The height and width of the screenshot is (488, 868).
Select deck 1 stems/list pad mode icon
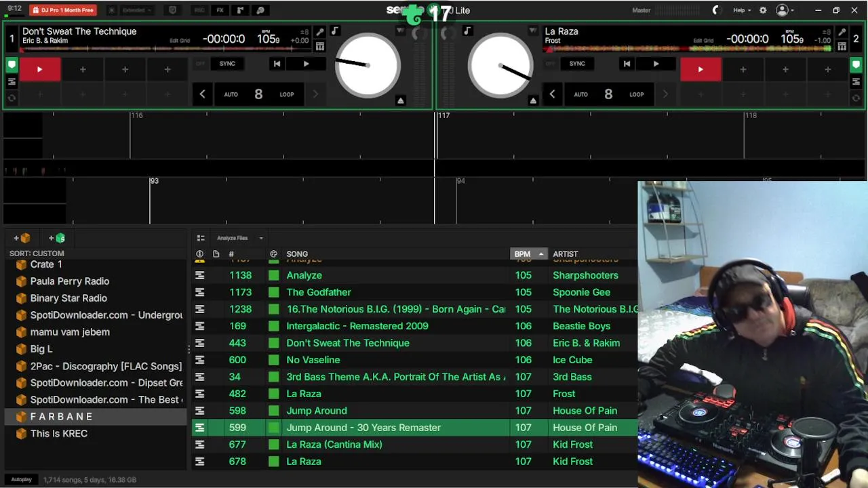coord(12,81)
